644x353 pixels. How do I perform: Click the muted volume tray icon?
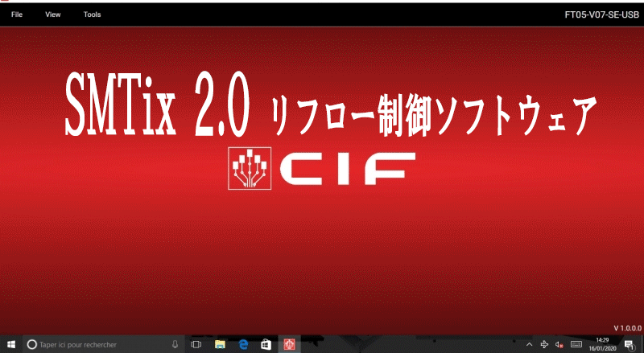click(x=559, y=344)
